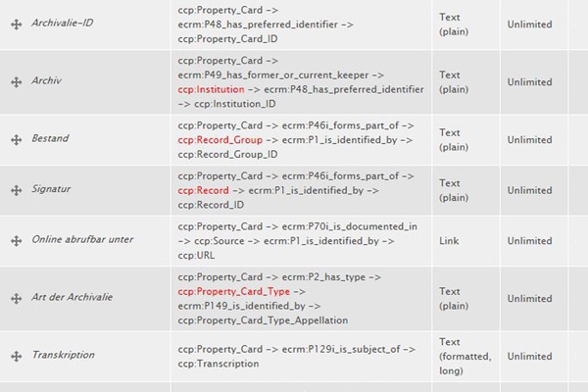Viewport: 588px width, 392px height.
Task: Click the move icon next to Signatur
Action: pos(16,190)
